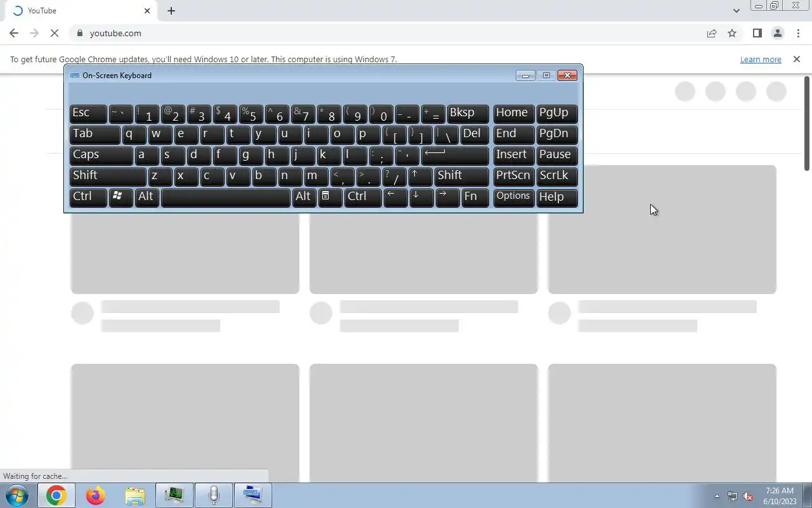Click the context menu key
Image resolution: width=812 pixels, height=508 pixels.
330,197
